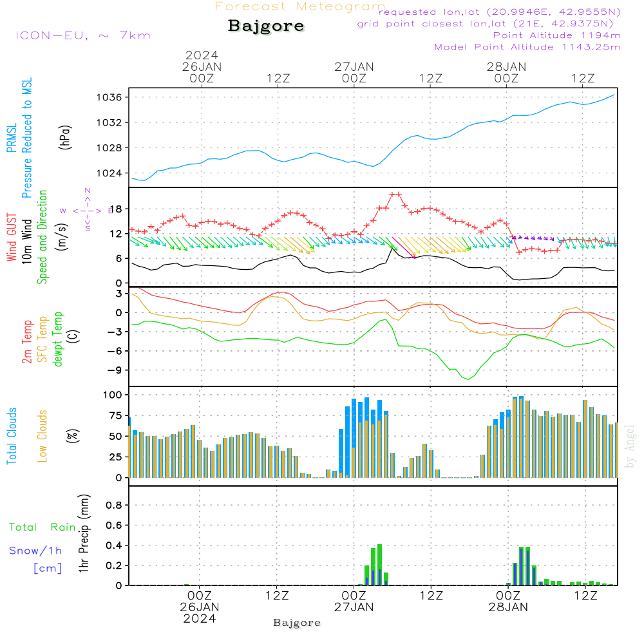This screenshot has width=644, height=644.
Task: Click the Forecast Meteogram heading
Action: pyautogui.click(x=300, y=6)
